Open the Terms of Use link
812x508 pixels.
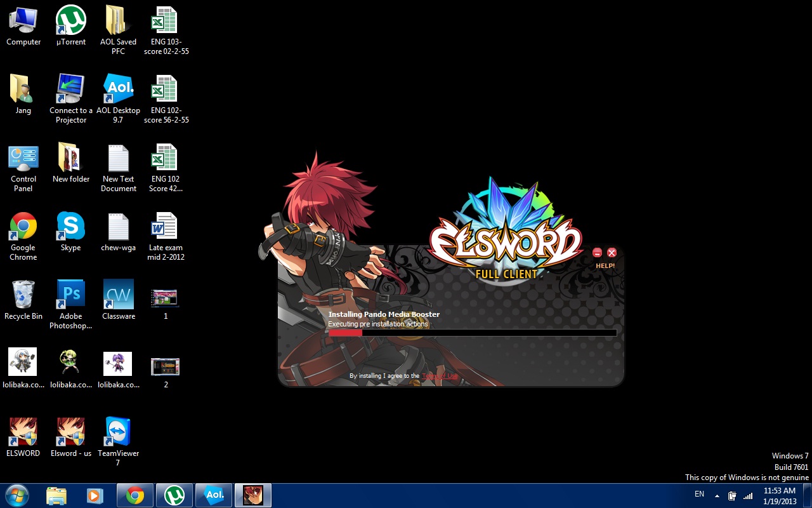[x=440, y=376]
